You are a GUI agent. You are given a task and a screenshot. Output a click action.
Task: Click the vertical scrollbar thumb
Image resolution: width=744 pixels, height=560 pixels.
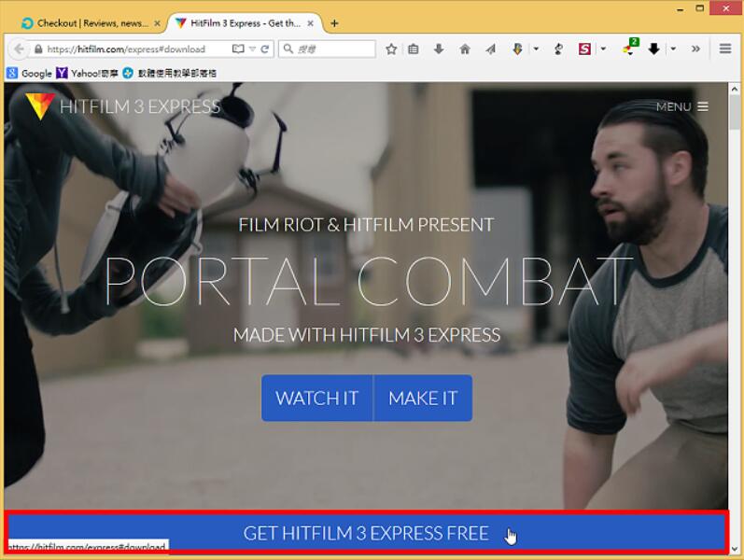(x=735, y=111)
